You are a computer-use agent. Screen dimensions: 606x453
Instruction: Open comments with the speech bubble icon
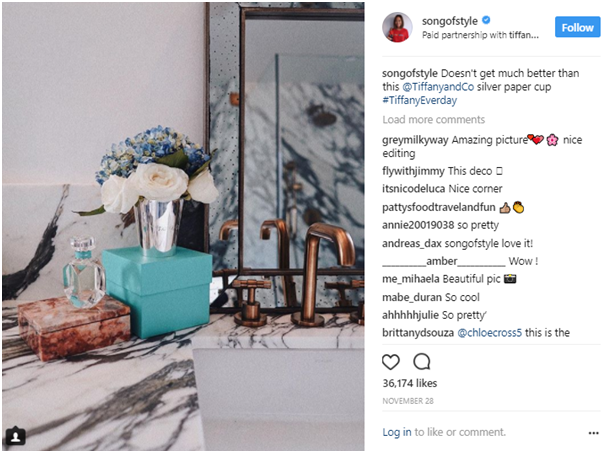click(422, 362)
